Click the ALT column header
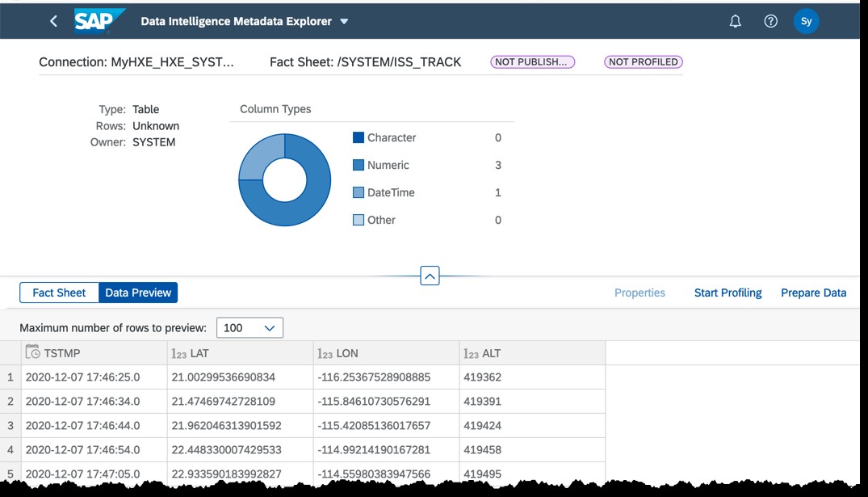 [x=533, y=353]
